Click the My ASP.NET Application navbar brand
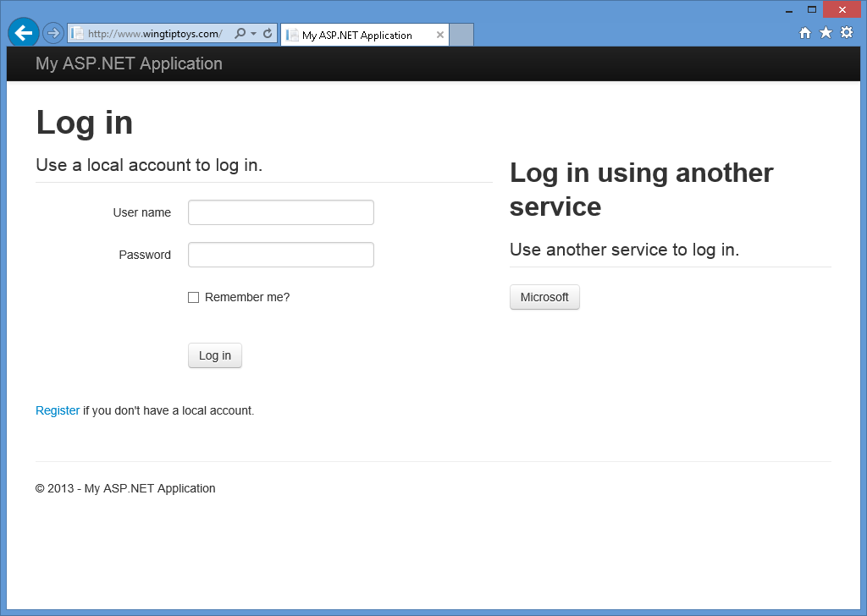867x616 pixels. click(128, 63)
